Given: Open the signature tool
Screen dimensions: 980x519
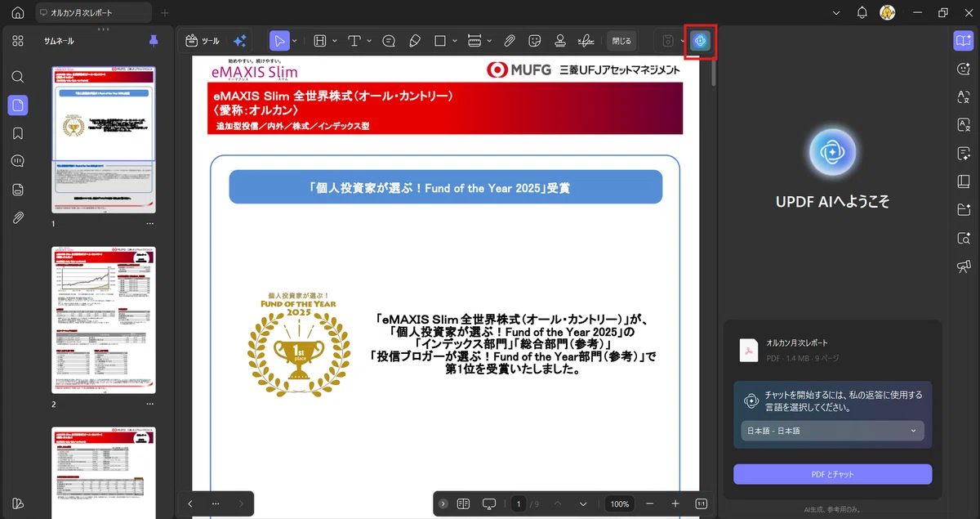Looking at the screenshot, I should [x=586, y=41].
